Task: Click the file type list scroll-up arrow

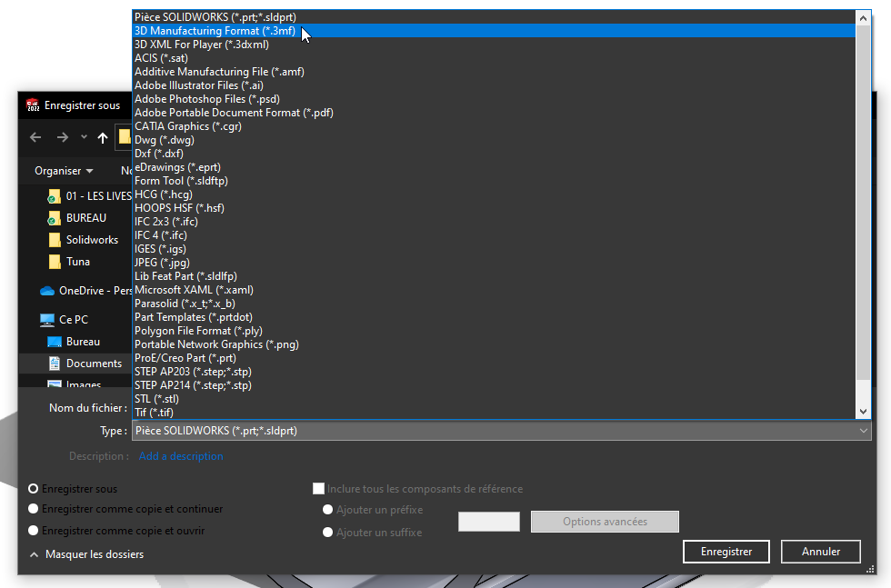Action: tap(863, 17)
